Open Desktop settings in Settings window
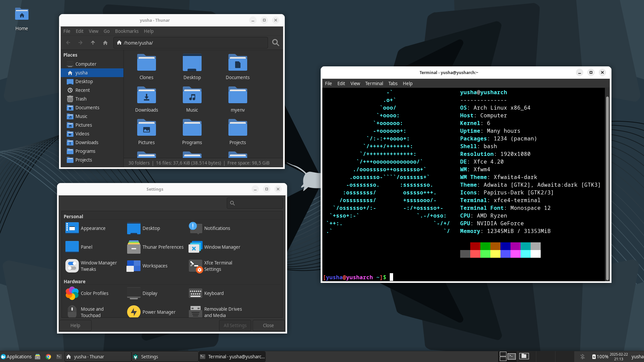644x362 pixels. (144, 228)
